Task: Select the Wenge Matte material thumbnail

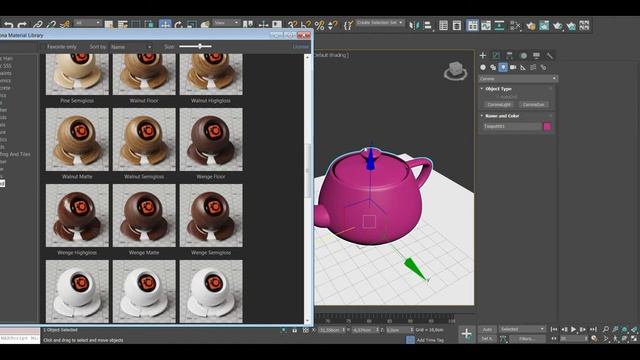Action: coord(144,215)
